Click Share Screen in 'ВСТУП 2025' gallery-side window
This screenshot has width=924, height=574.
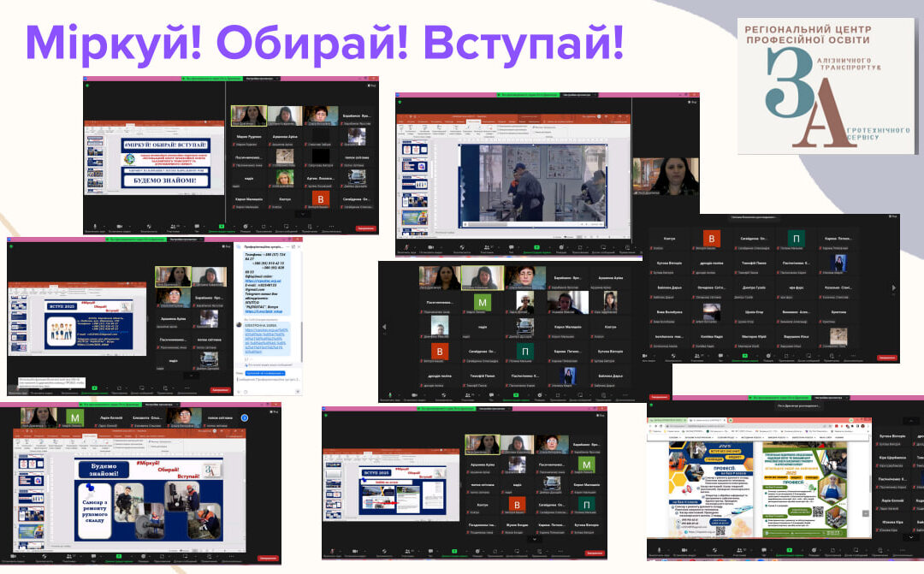click(x=454, y=552)
